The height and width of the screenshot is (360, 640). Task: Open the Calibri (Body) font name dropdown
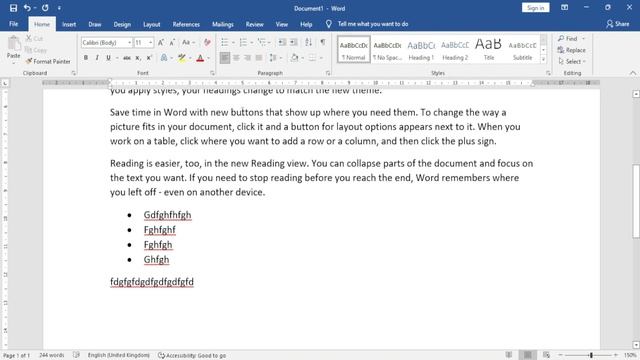click(x=129, y=42)
